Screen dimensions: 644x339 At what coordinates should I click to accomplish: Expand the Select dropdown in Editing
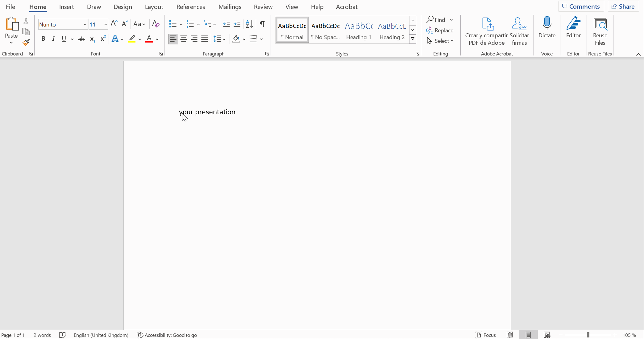[441, 41]
